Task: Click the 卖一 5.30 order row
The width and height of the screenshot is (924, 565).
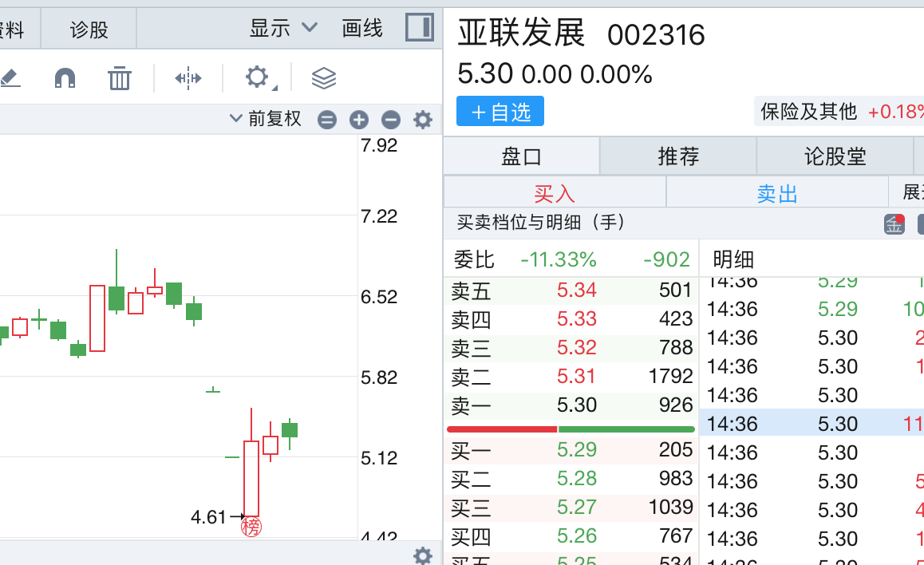Action: (571, 405)
